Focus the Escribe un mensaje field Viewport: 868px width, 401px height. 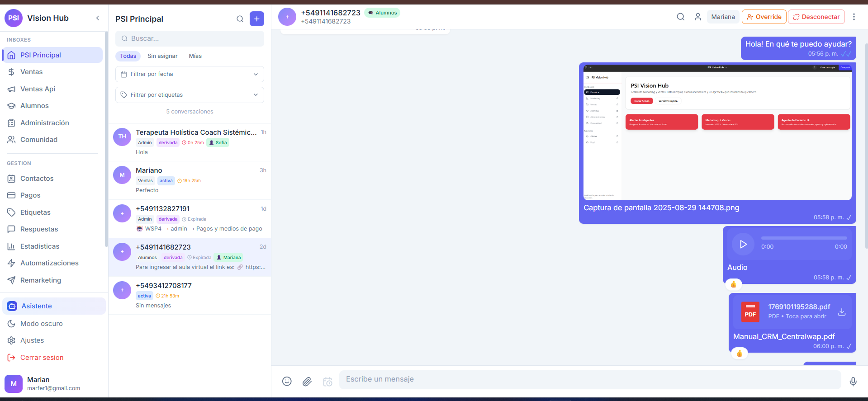point(590,380)
